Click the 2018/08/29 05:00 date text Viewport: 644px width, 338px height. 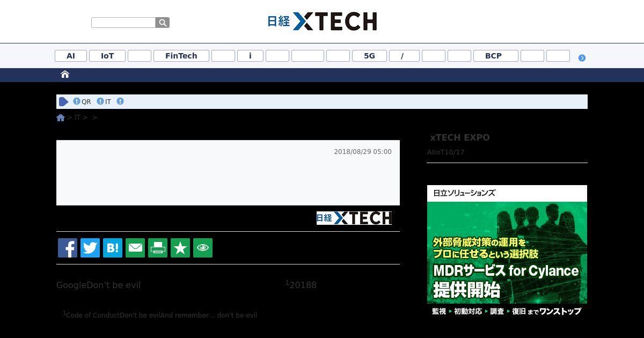[363, 152]
